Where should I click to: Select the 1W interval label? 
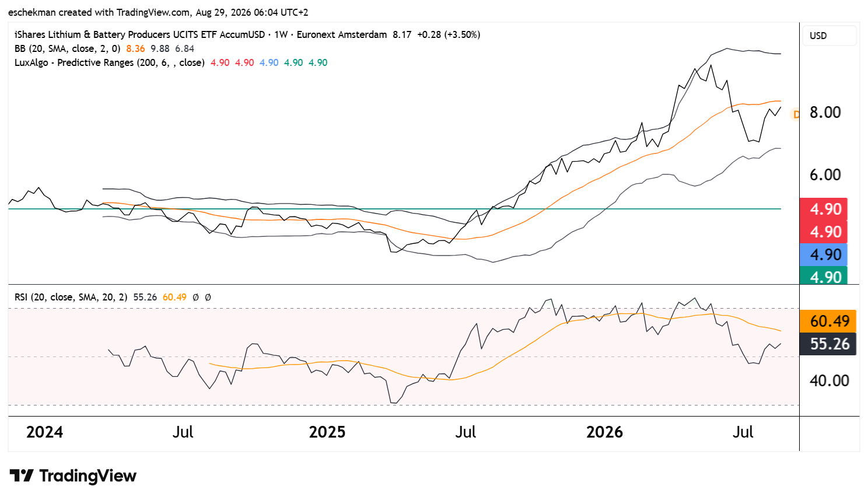[x=281, y=34]
